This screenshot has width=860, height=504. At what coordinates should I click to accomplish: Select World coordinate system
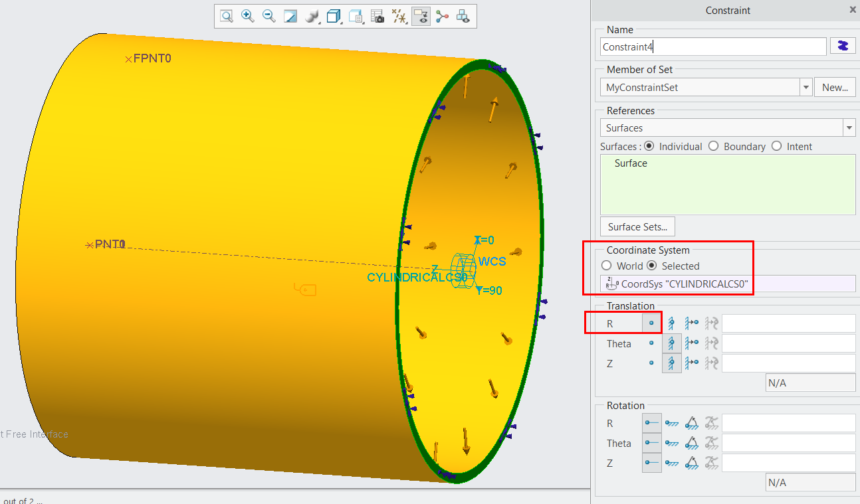(x=606, y=265)
